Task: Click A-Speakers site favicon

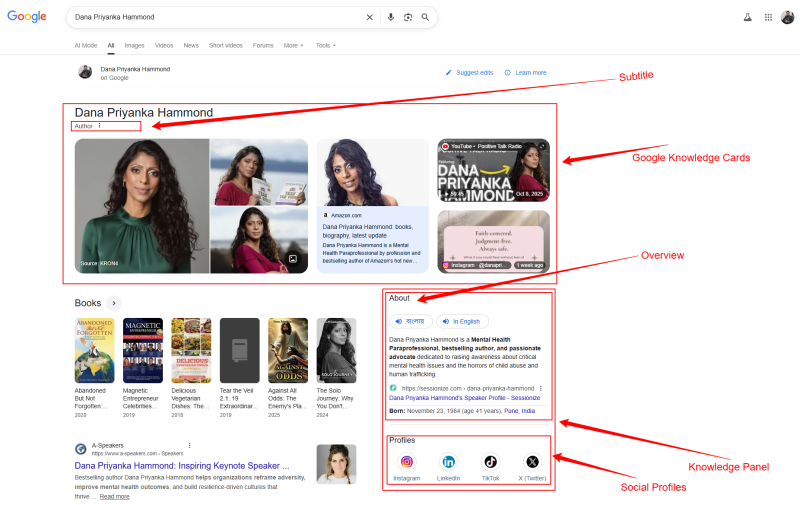Action: [81, 449]
